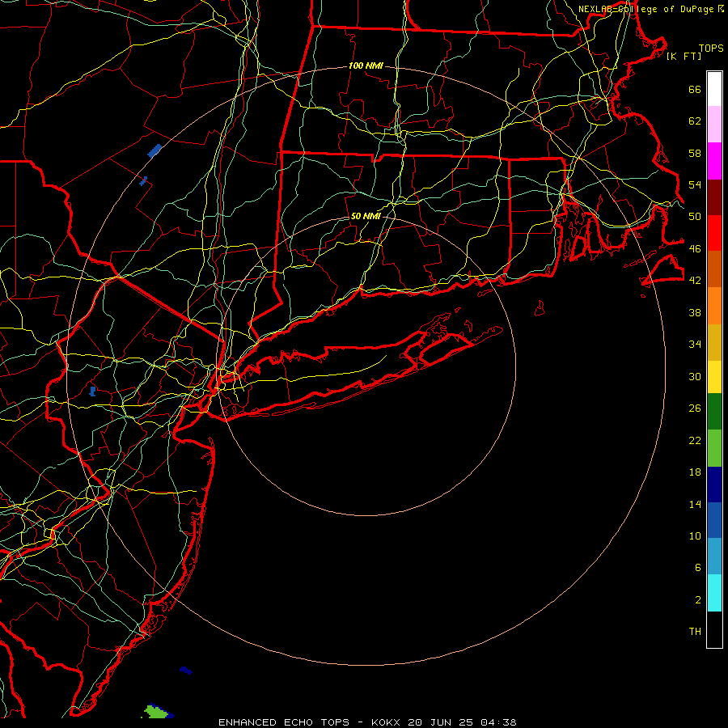Click the navy blue legend swatch
This screenshot has width=728, height=728.
point(714,485)
